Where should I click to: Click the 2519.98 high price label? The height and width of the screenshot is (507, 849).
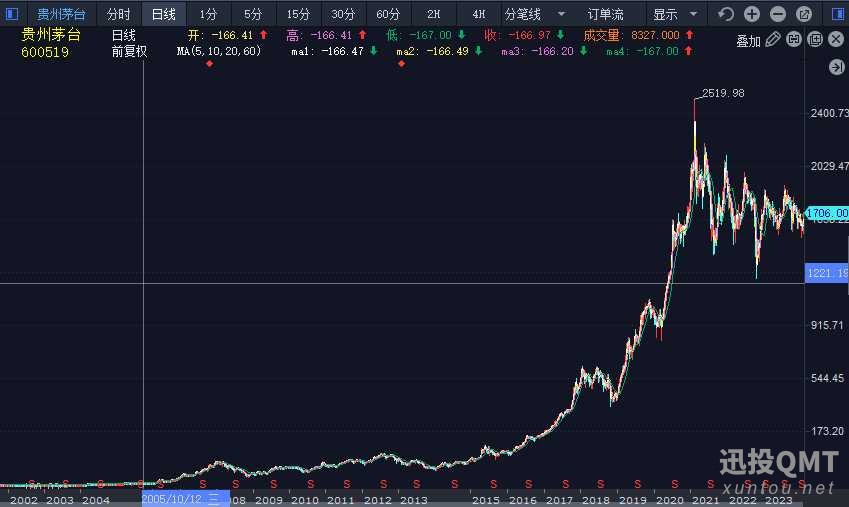pyautogui.click(x=723, y=93)
